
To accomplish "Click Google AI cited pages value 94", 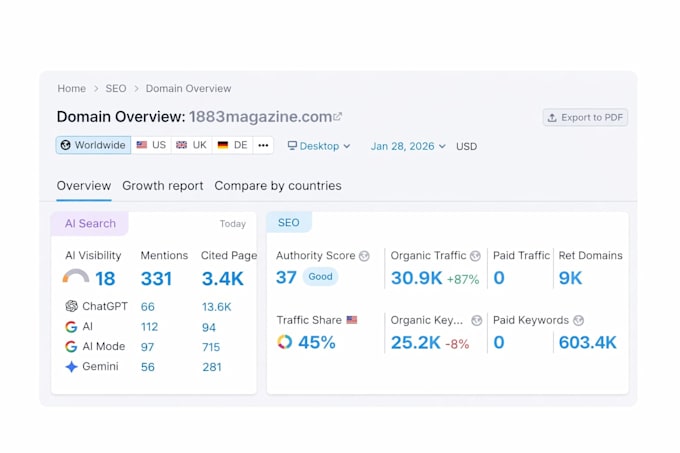I will coord(209,327).
